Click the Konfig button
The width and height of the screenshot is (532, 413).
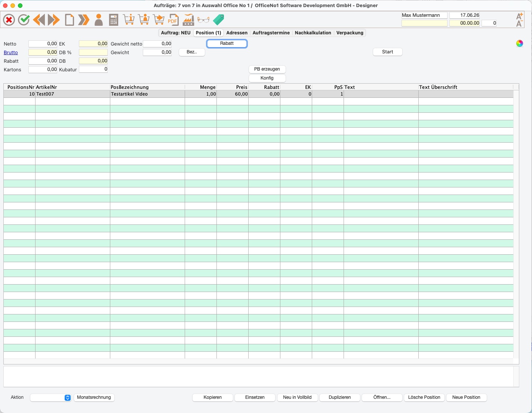tap(267, 78)
